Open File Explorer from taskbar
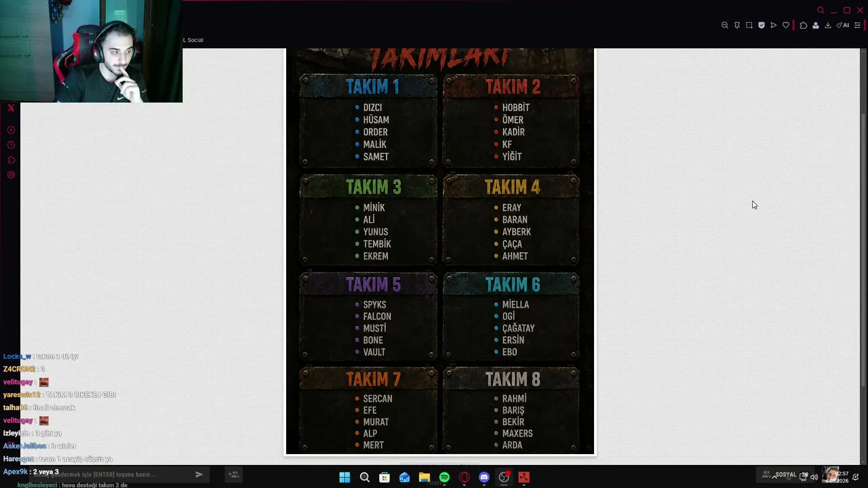The height and width of the screenshot is (488, 868). pos(425,477)
